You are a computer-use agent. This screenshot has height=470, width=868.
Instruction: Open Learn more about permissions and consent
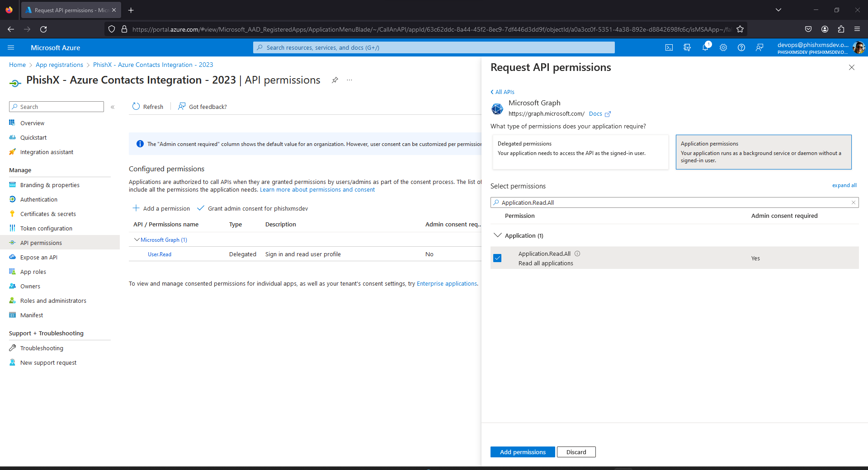[x=317, y=189]
